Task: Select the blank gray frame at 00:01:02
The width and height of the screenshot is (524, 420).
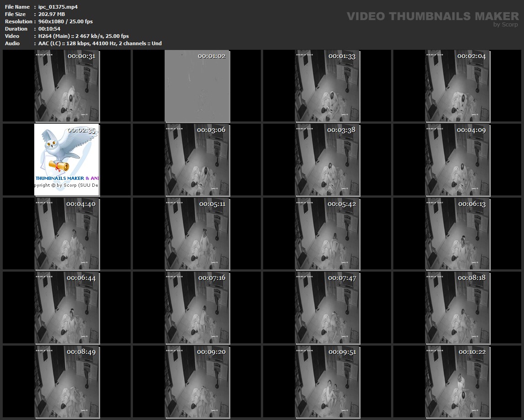Action: point(197,87)
